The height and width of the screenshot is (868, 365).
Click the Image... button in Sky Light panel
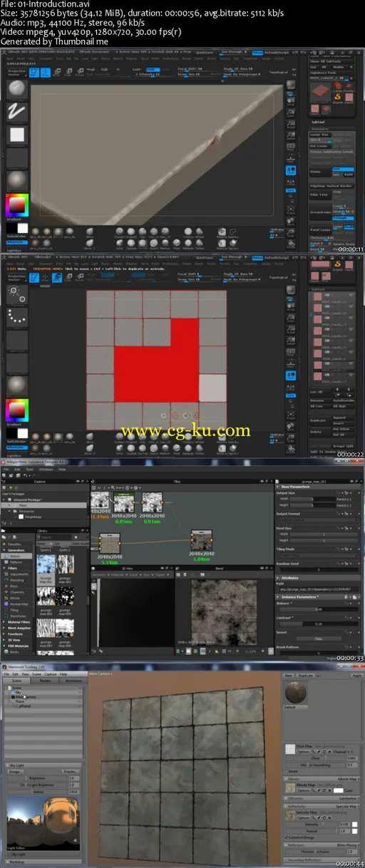(x=16, y=771)
